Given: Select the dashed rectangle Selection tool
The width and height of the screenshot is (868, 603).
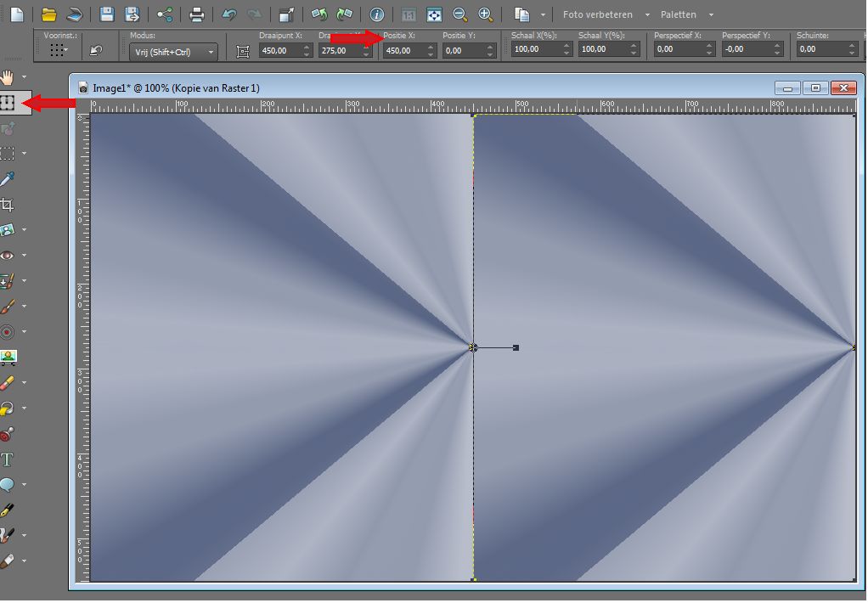Looking at the screenshot, I should click(7, 154).
